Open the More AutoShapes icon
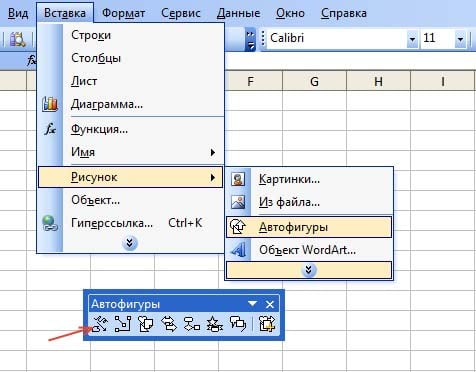 pyautogui.click(x=267, y=324)
